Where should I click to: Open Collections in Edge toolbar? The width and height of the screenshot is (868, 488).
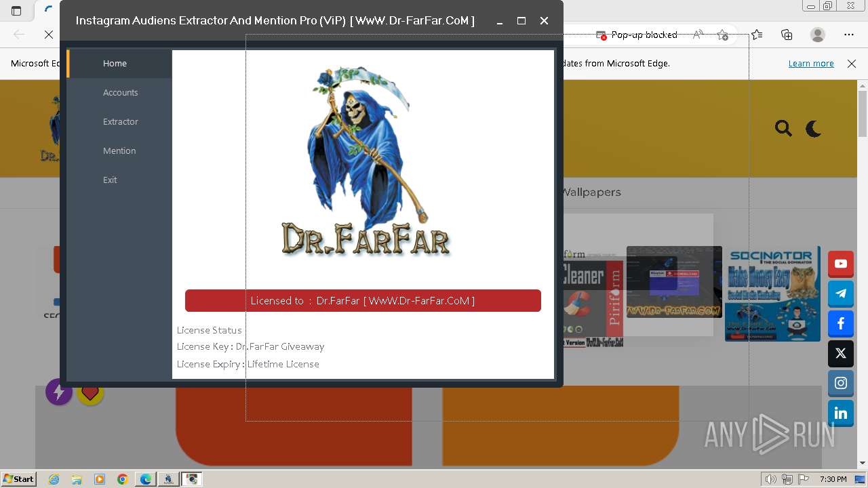click(x=787, y=35)
